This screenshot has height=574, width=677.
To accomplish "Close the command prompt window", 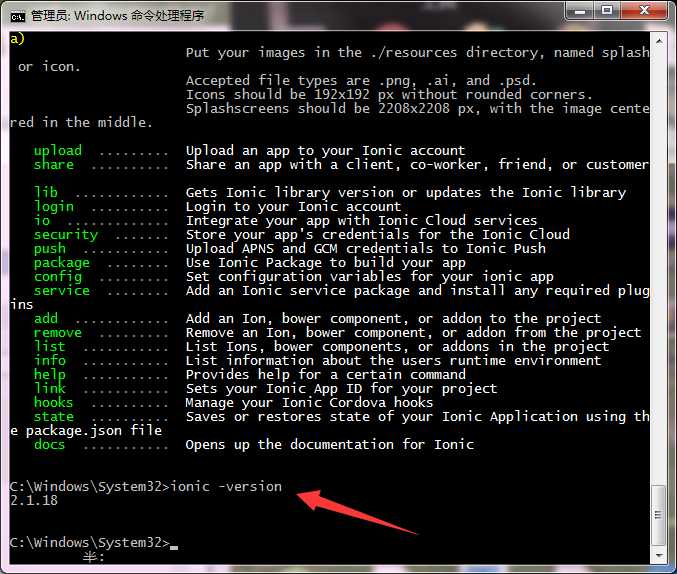I will pyautogui.click(x=644, y=11).
